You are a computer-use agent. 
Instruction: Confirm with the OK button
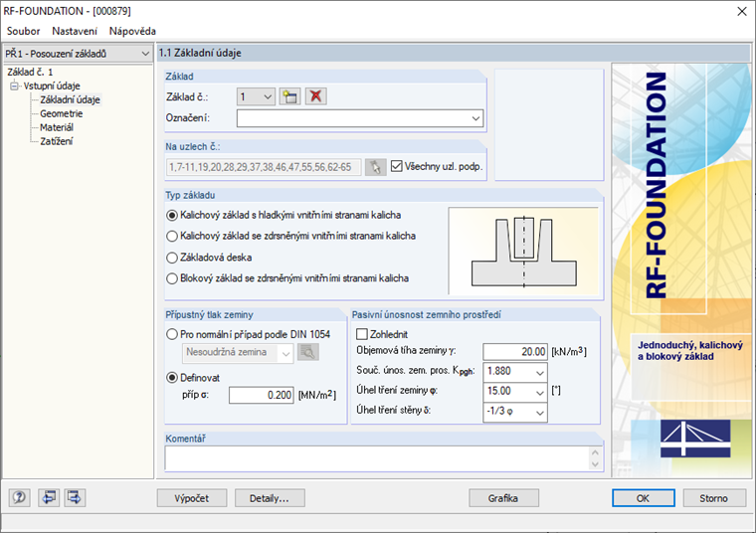click(x=644, y=498)
